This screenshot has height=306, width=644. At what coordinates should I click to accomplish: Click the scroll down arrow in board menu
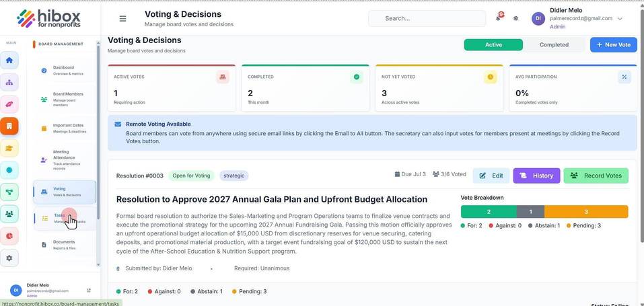click(x=98, y=264)
